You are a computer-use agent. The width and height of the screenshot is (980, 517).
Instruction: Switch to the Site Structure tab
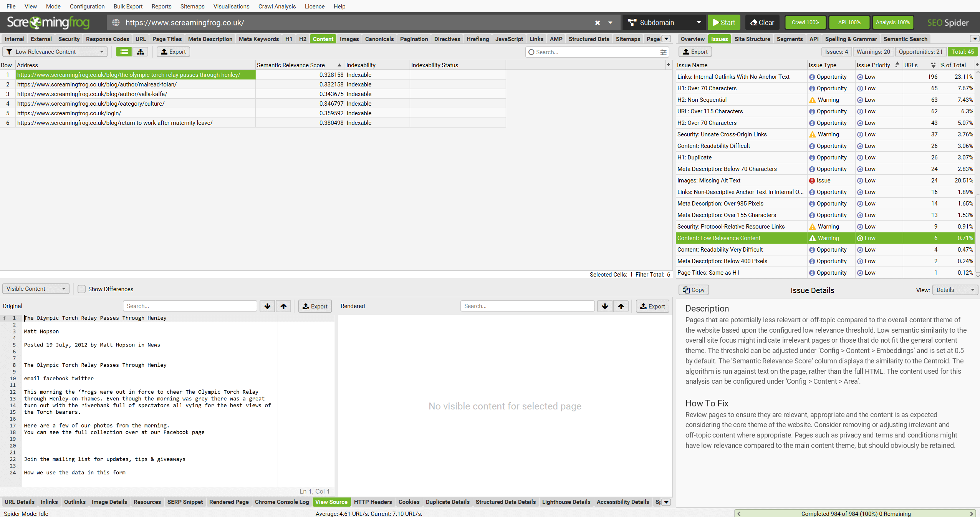pyautogui.click(x=752, y=39)
